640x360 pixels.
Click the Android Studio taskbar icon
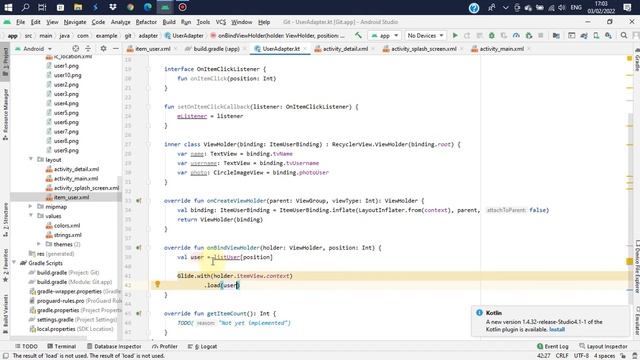[165, 7]
